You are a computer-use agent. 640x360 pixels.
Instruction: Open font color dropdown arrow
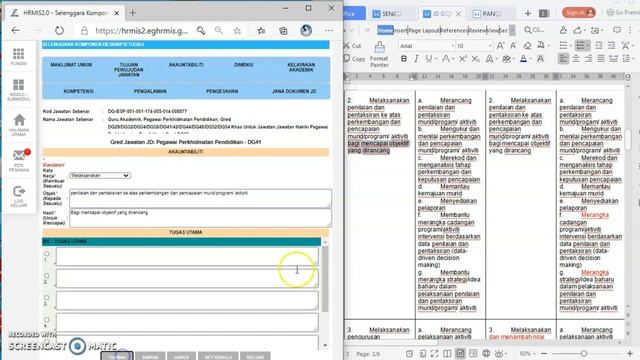click(x=531, y=59)
